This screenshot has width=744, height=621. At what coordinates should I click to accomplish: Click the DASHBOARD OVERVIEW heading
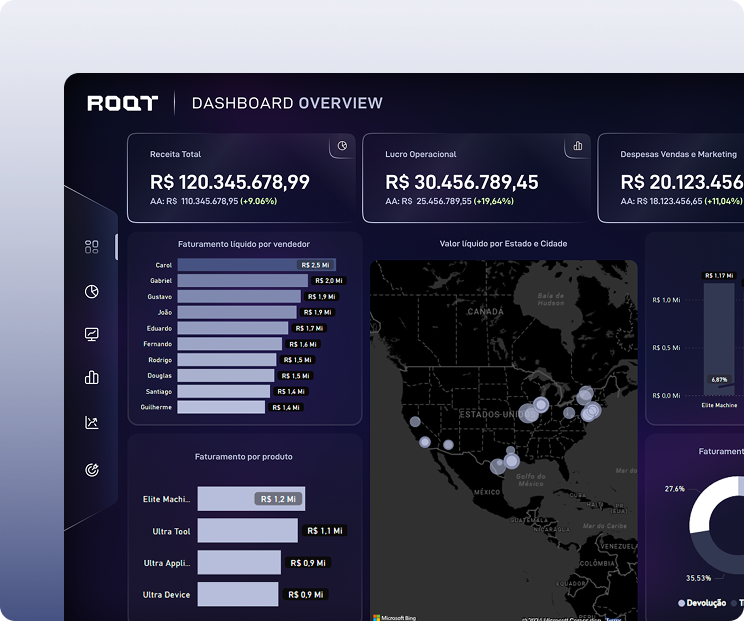287,103
